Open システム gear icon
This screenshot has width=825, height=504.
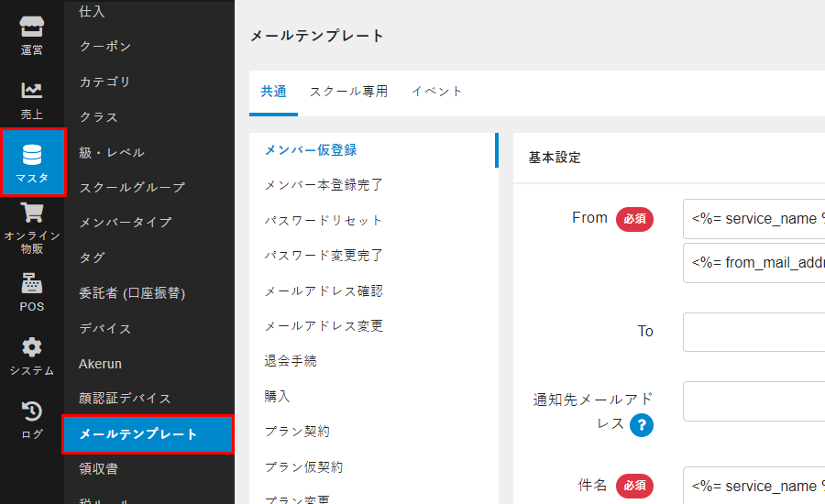(x=32, y=347)
